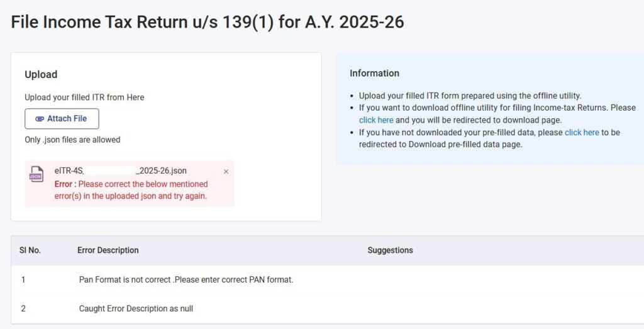Image resolution: width=644 pixels, height=329 pixels.
Task: Click the Sl No. column header
Action: click(x=30, y=250)
